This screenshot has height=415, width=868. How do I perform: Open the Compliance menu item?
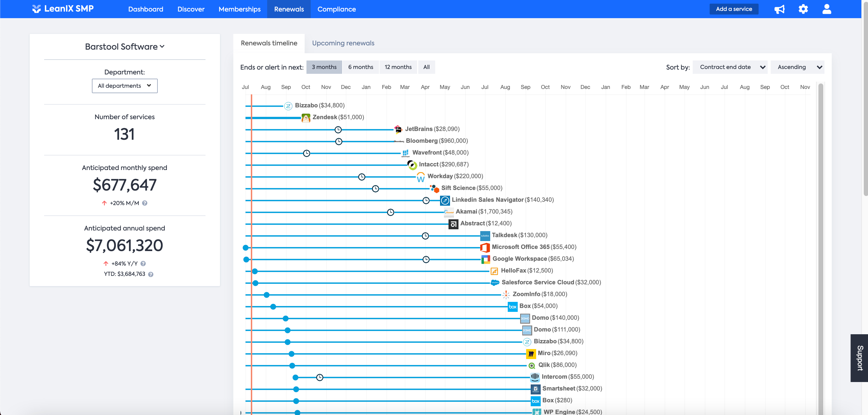point(336,9)
